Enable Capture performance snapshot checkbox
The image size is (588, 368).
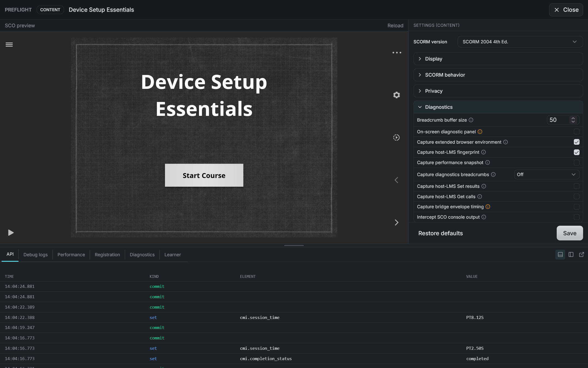[x=577, y=163]
